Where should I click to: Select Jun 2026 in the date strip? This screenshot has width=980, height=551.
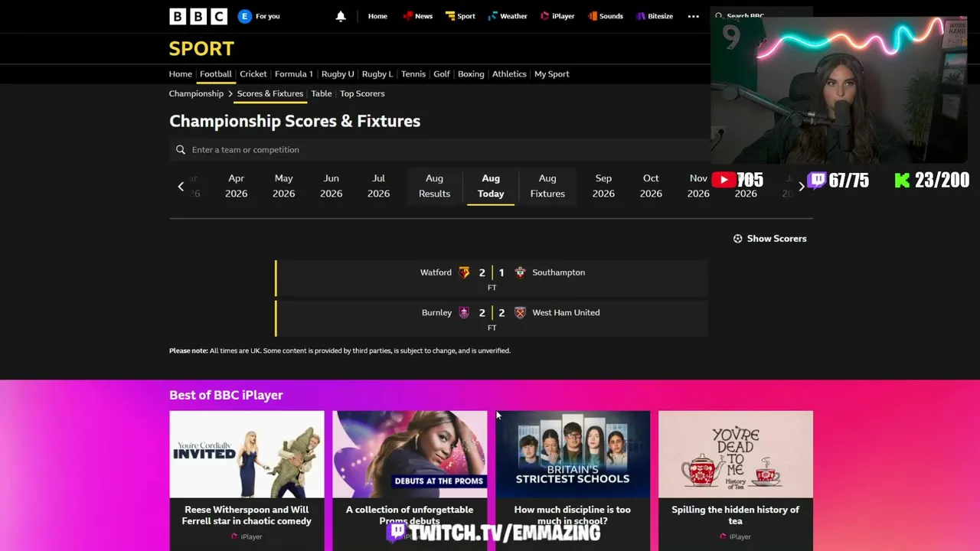(x=331, y=186)
